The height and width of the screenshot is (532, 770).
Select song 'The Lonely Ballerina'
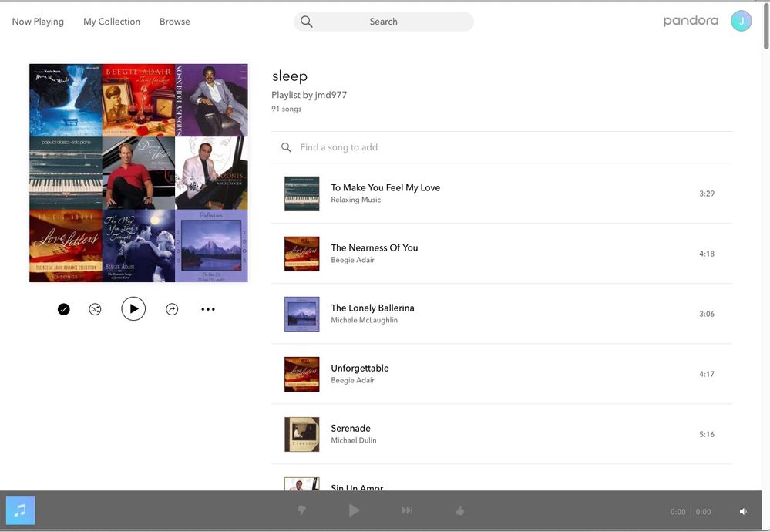(372, 308)
